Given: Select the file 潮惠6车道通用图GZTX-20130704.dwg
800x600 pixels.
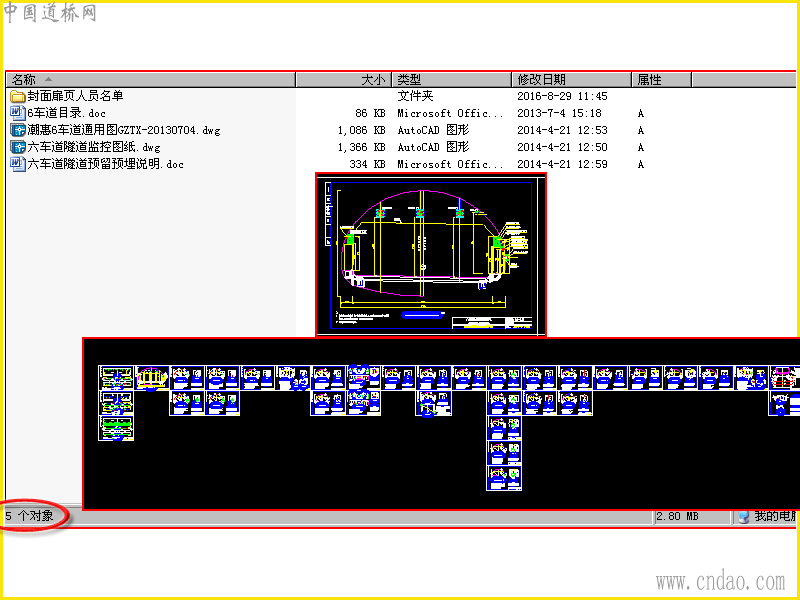Looking at the screenshot, I should coord(124,130).
